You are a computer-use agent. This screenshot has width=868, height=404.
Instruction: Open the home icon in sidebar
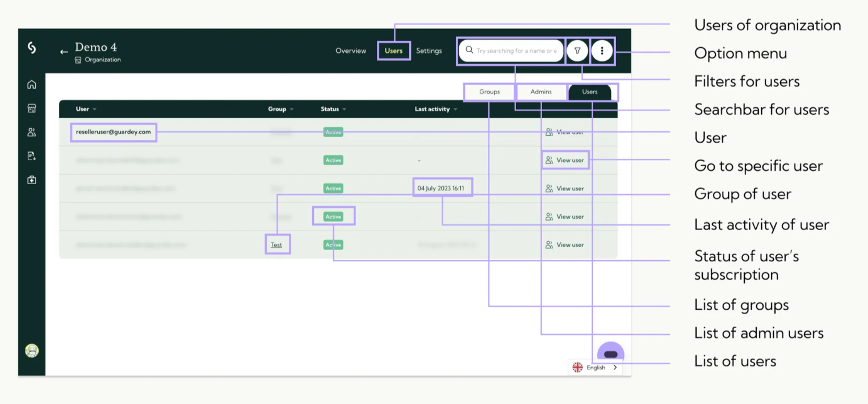coord(32,85)
